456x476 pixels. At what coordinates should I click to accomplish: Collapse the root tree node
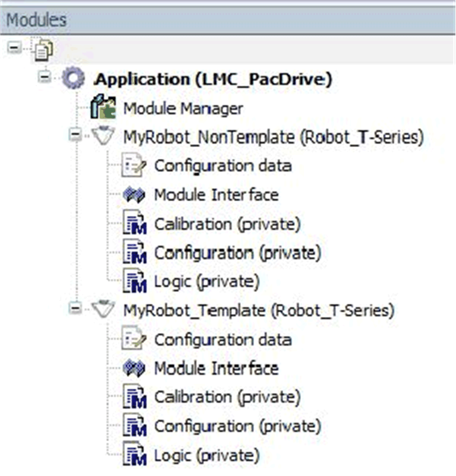click(14, 48)
